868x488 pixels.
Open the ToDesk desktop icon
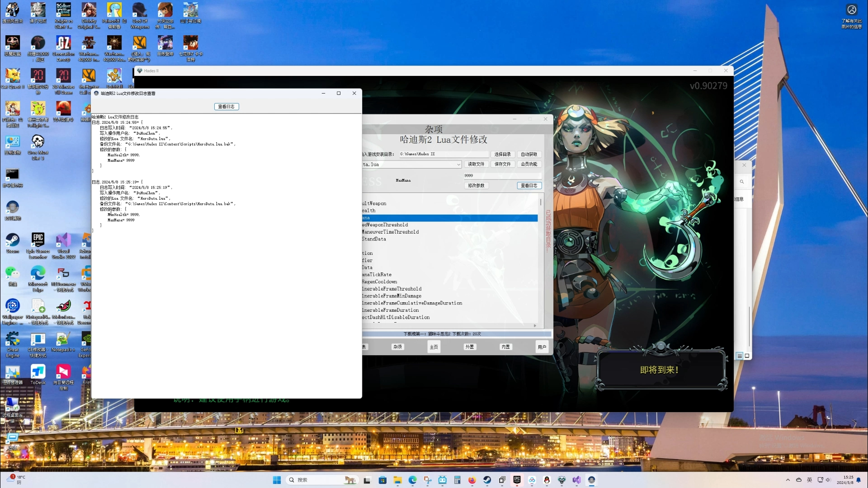click(38, 375)
